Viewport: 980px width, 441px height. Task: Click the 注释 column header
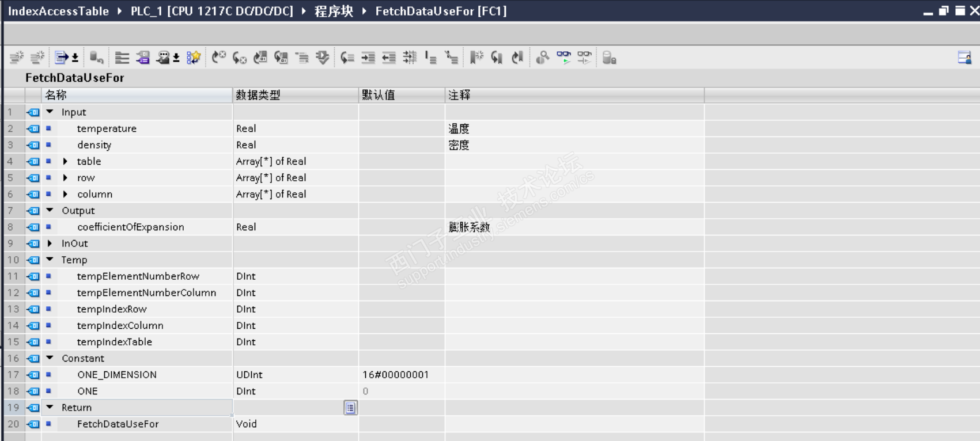pos(574,95)
